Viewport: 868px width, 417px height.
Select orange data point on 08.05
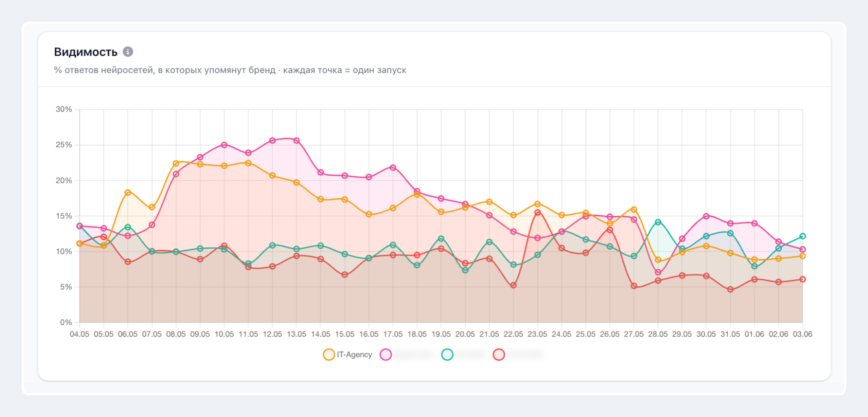pos(176,163)
